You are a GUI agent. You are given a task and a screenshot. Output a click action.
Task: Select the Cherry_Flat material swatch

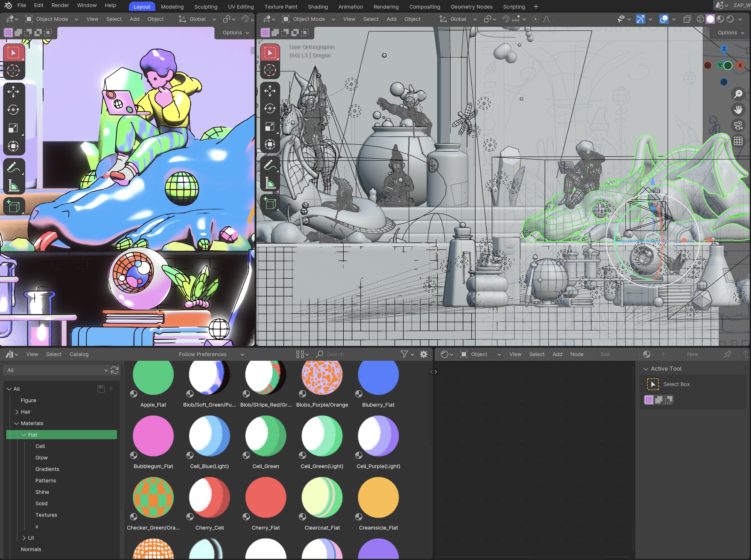266,498
